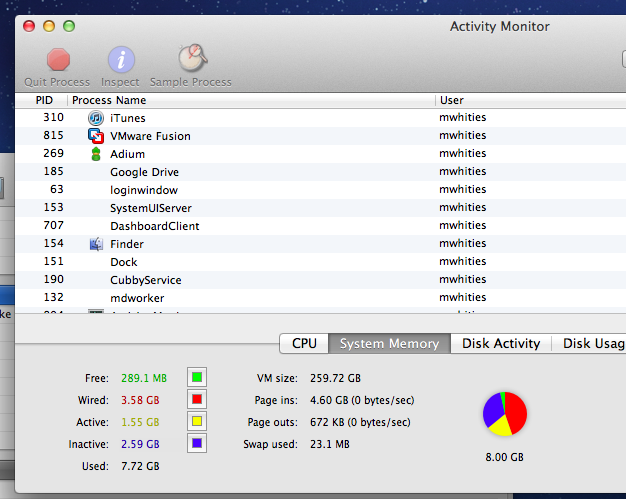The width and height of the screenshot is (626, 499).
Task: Select the Google Drive process row
Action: click(321, 172)
